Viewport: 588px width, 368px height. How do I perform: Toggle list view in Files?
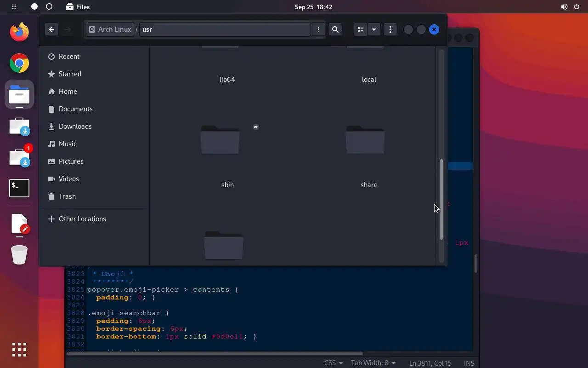pyautogui.click(x=361, y=29)
